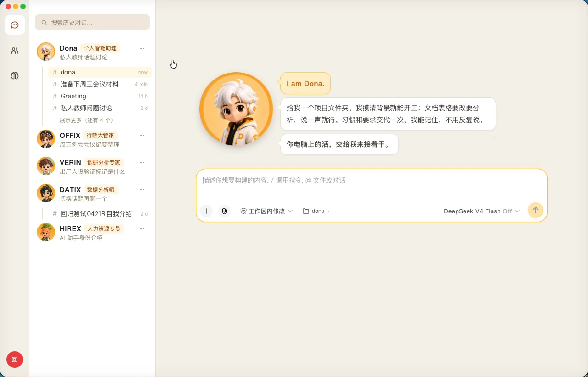Open the 准备下周三会议材料 conversation

tap(100, 84)
